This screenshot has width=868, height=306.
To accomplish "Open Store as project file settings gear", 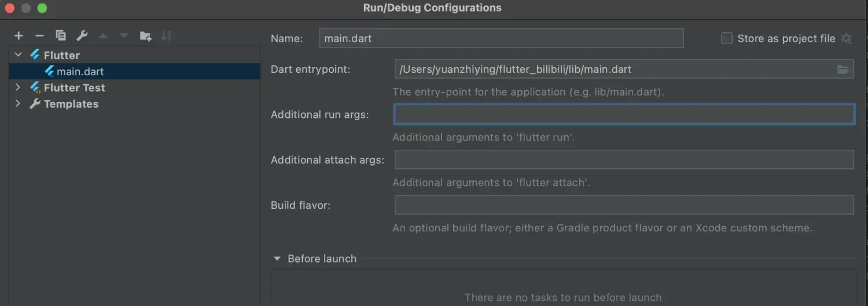I will pos(846,38).
